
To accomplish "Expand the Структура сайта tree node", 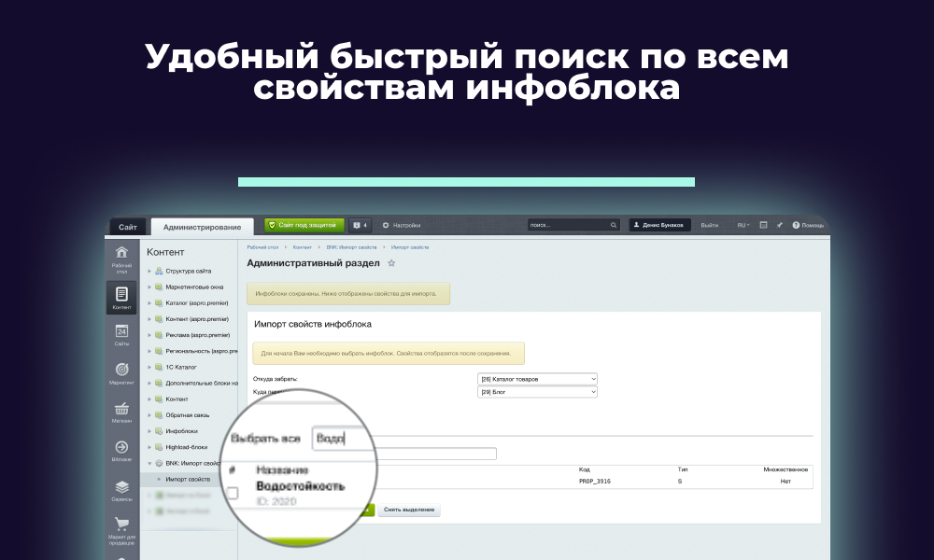I will [x=149, y=271].
